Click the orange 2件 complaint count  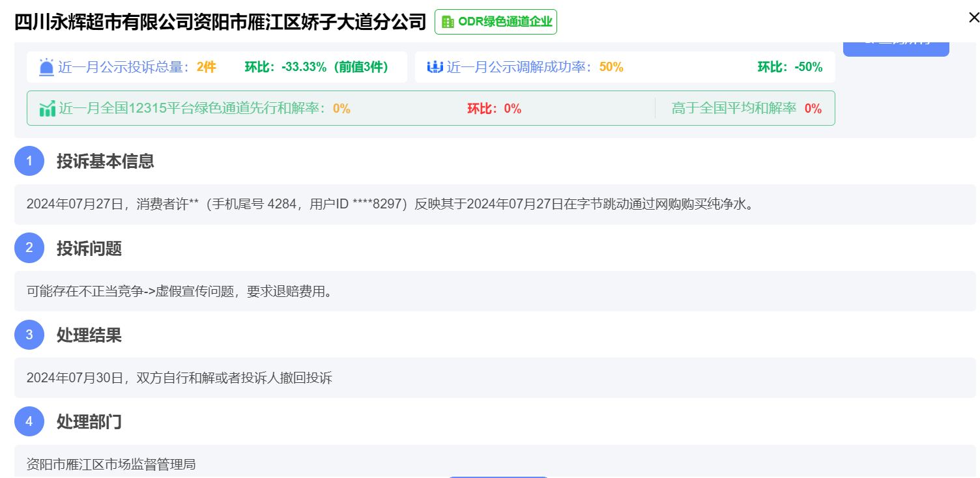coord(206,67)
